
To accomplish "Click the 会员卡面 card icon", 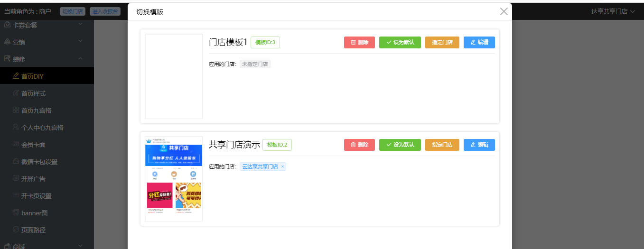I will (x=16, y=144).
